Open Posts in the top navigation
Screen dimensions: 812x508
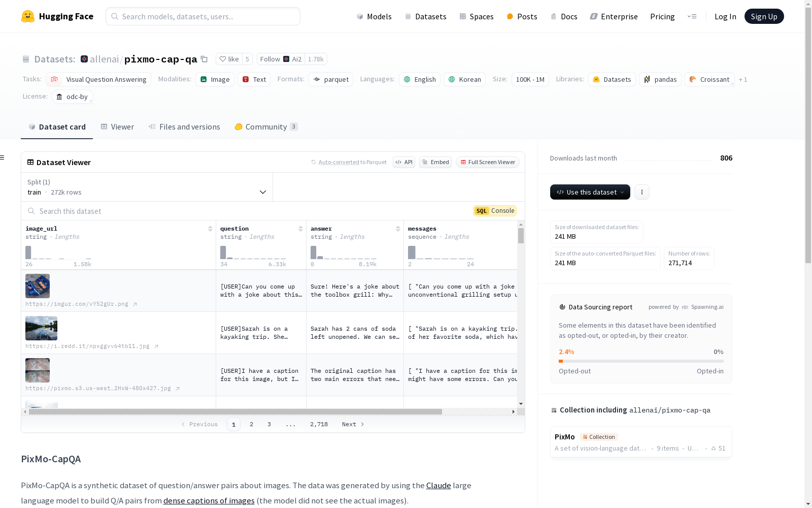pyautogui.click(x=522, y=16)
